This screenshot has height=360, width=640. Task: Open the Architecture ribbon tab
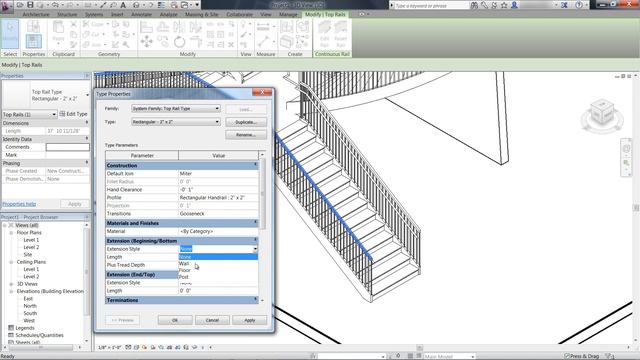(36, 14)
